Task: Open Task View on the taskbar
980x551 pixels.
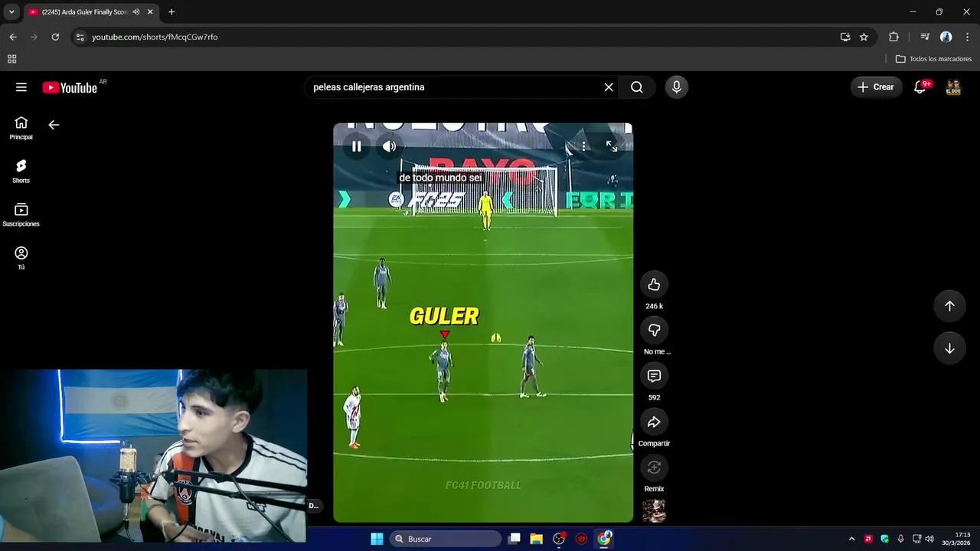Action: tap(514, 539)
